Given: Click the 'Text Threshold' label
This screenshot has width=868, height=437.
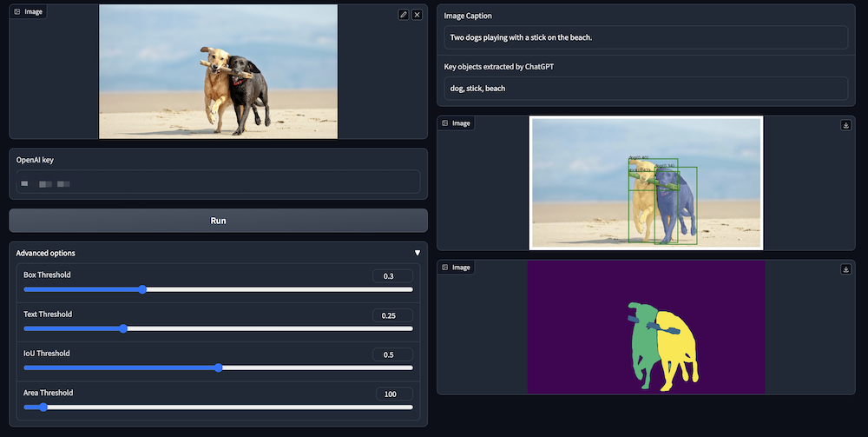Looking at the screenshot, I should (48, 314).
